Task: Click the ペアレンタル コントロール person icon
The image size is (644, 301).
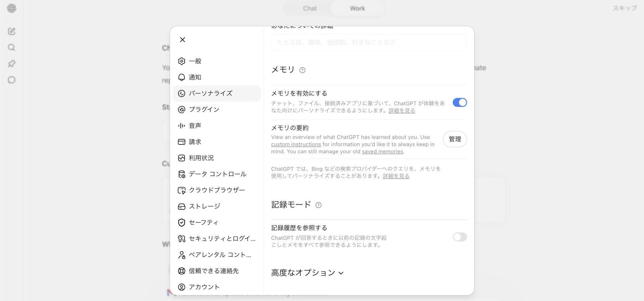Action: 181,255
